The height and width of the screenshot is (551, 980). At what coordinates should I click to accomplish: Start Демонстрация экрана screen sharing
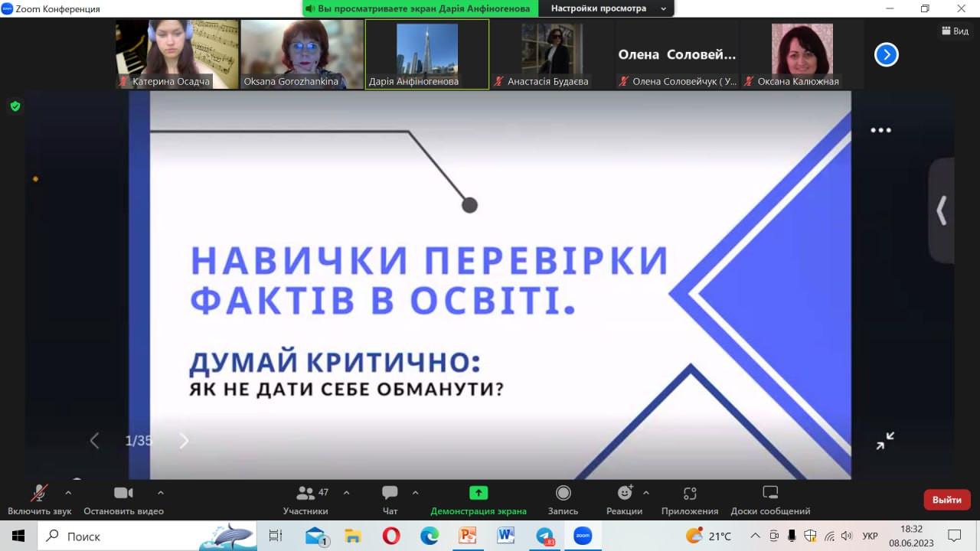(479, 500)
